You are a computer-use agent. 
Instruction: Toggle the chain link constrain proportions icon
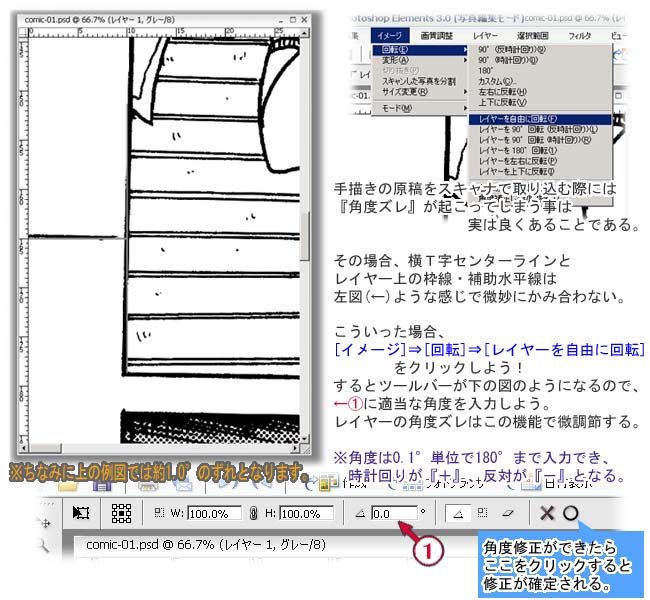click(x=253, y=513)
